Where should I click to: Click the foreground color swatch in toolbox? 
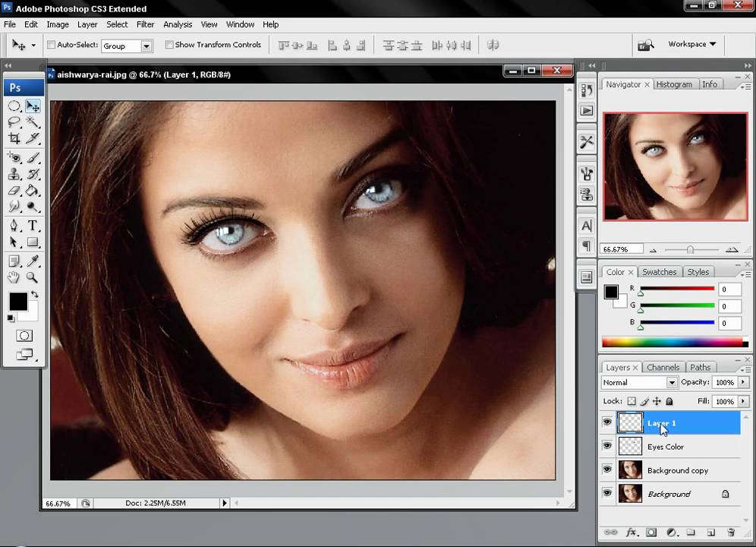click(17, 302)
